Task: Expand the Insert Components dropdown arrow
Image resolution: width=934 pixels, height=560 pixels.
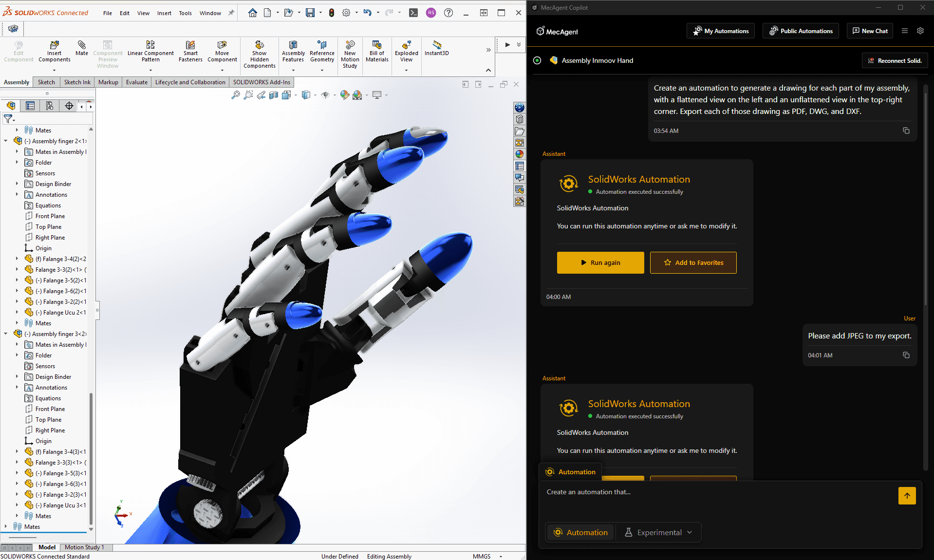Action: 54,70
